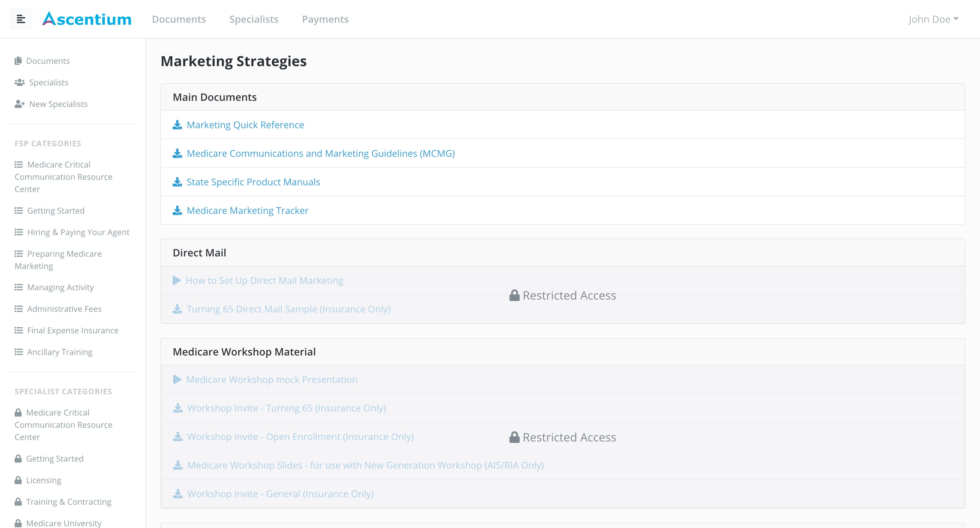Open Medicare Marketing Tracker link
Viewport: 980px width, 528px height.
point(247,211)
